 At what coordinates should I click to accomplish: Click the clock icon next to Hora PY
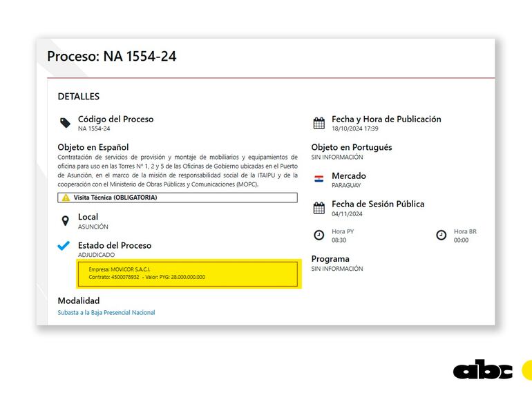tap(319, 236)
